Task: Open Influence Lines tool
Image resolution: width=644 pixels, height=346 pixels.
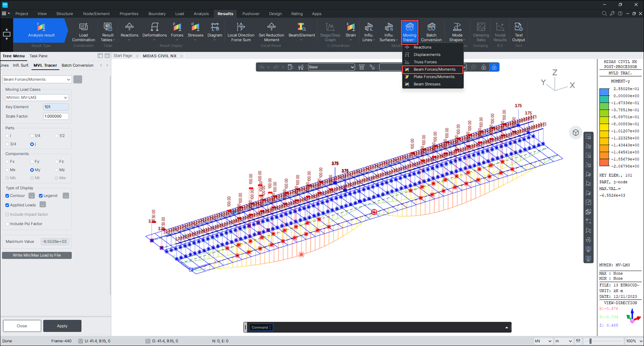Action: coord(368,32)
